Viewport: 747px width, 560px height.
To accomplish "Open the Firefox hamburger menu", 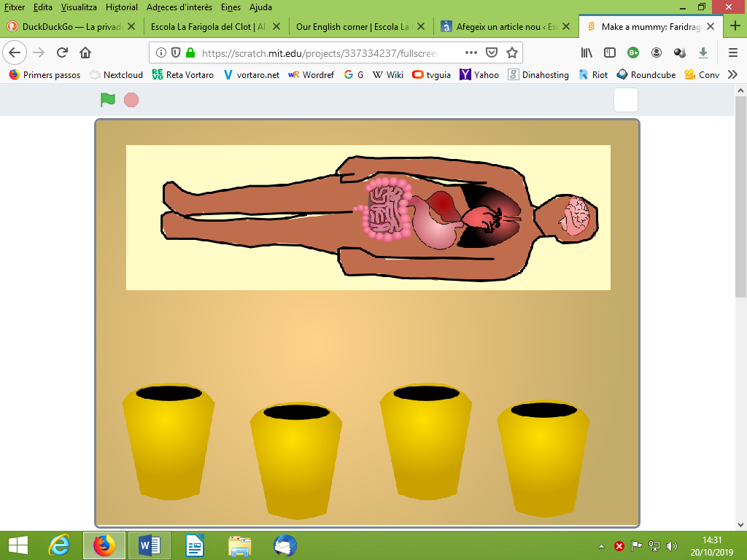I will click(733, 52).
